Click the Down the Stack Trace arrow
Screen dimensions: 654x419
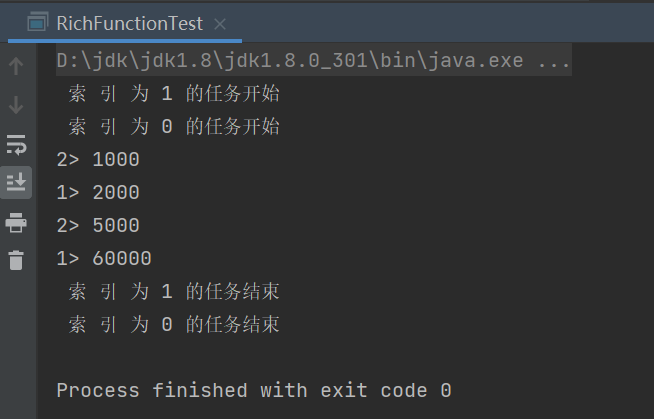coord(16,104)
